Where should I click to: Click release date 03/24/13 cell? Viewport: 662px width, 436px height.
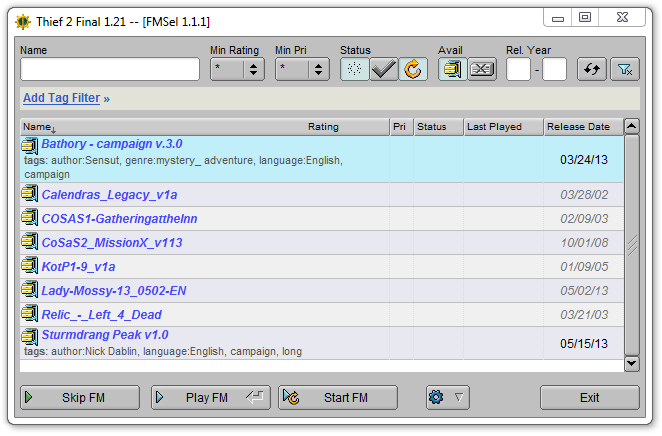click(x=584, y=160)
